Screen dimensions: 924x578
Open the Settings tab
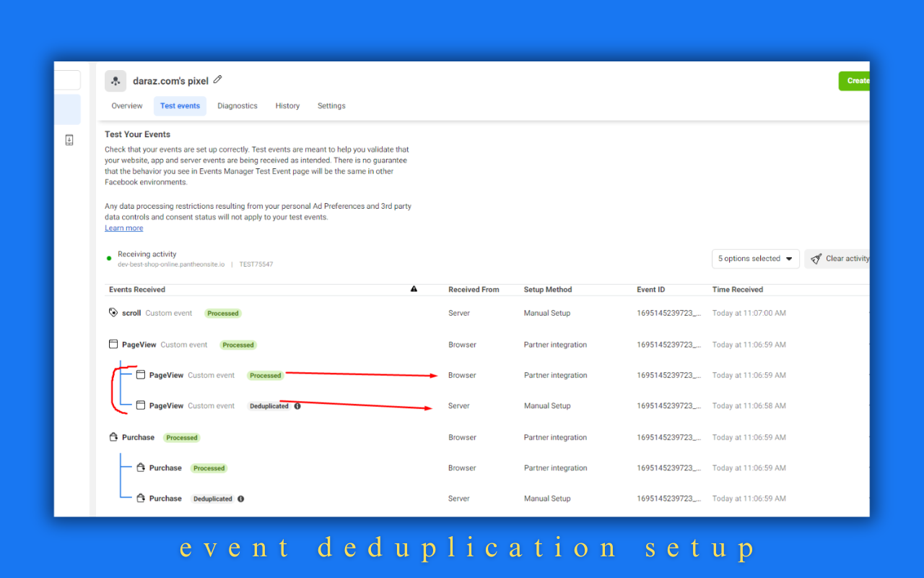[x=331, y=106]
